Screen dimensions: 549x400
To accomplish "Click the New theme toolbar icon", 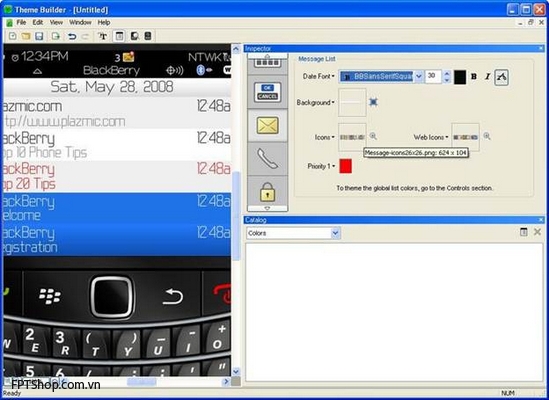I will (12, 36).
